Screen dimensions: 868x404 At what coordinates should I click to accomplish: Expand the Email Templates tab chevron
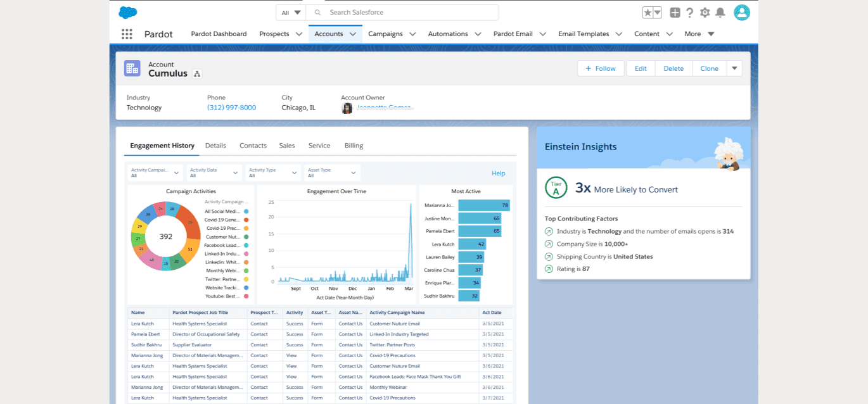(619, 34)
